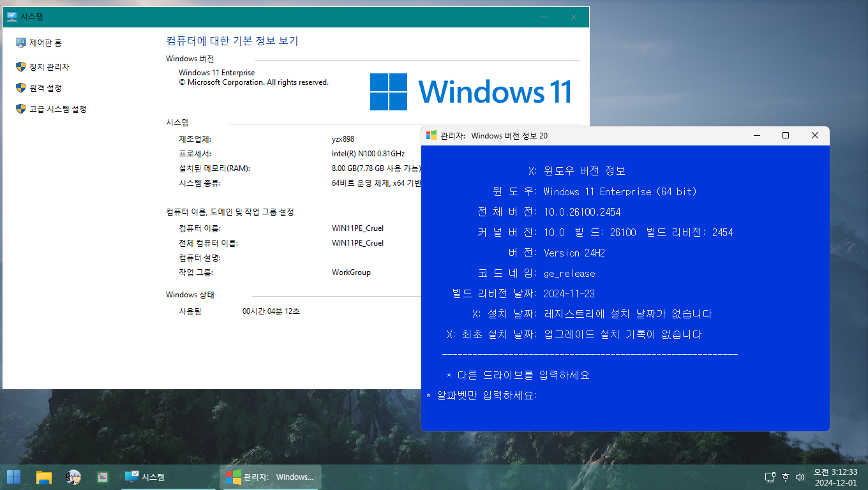The image size is (868, 490).
Task: Click the console window's Windows flag icon
Action: 431,135
